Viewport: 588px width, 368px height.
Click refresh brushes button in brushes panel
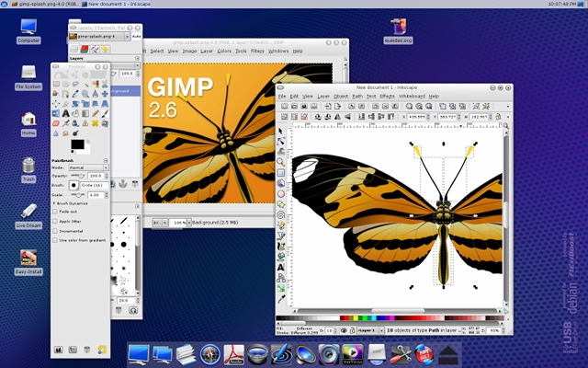coord(133,310)
